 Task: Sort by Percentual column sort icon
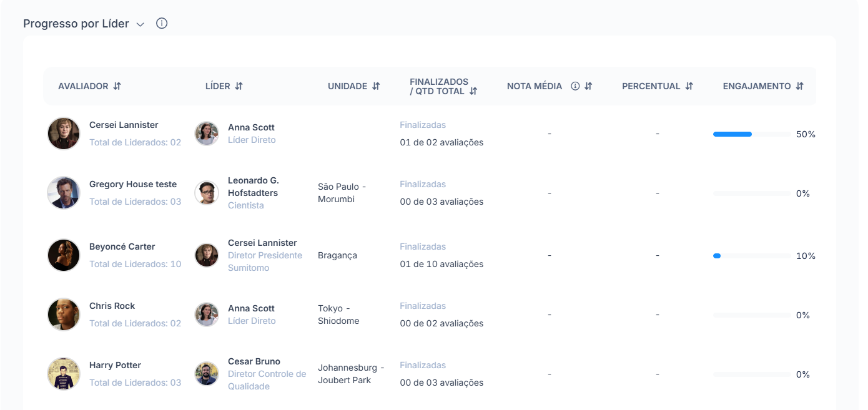[689, 86]
